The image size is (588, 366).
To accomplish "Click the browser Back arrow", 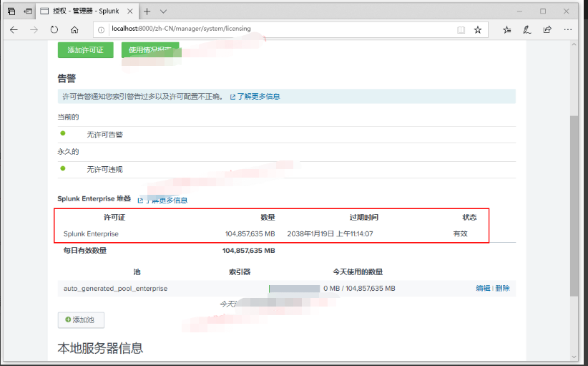I will click(14, 30).
